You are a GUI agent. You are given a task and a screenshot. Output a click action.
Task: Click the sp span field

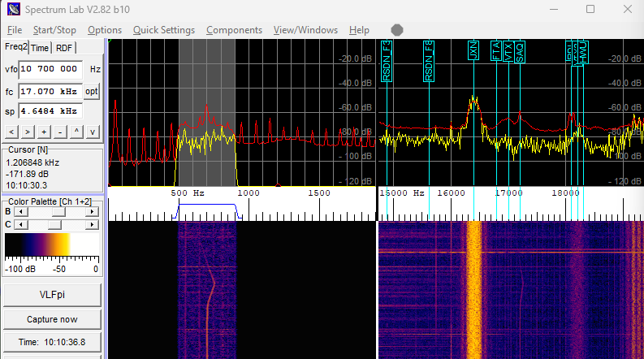(50, 111)
